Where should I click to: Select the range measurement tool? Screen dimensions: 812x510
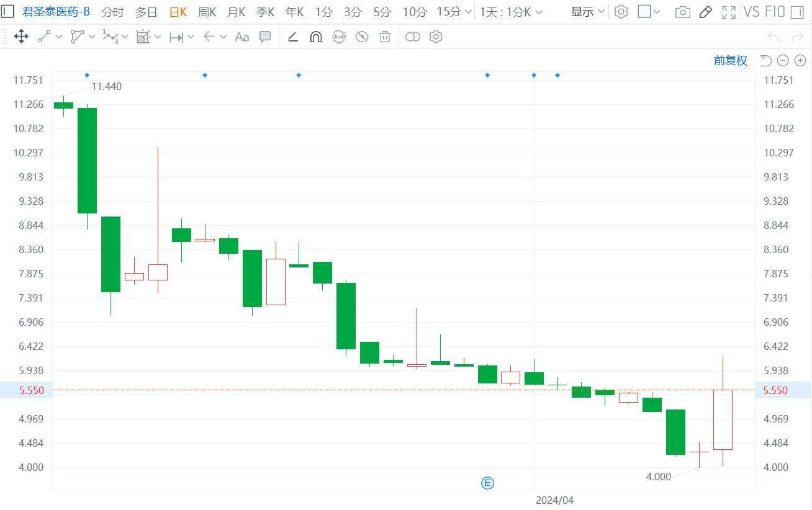[176, 37]
